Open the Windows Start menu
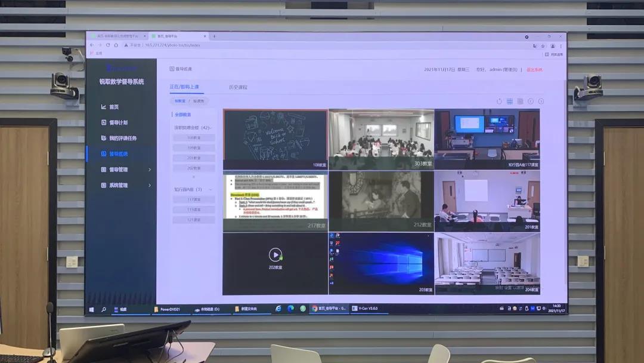 click(92, 309)
